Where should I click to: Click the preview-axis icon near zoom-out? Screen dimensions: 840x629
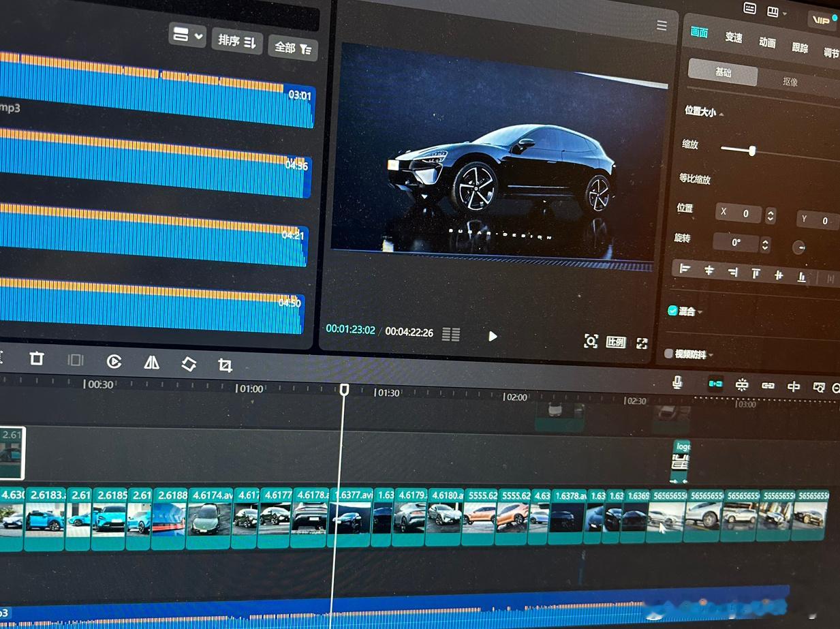819,387
